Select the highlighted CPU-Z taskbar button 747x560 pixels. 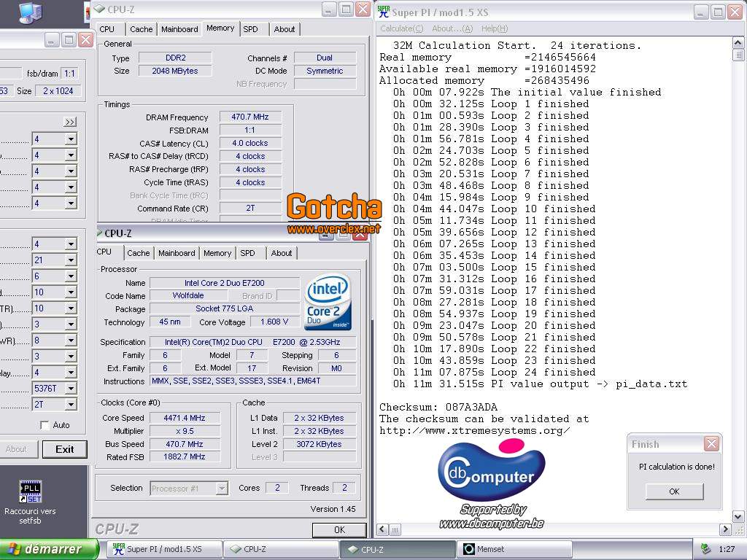click(x=398, y=549)
